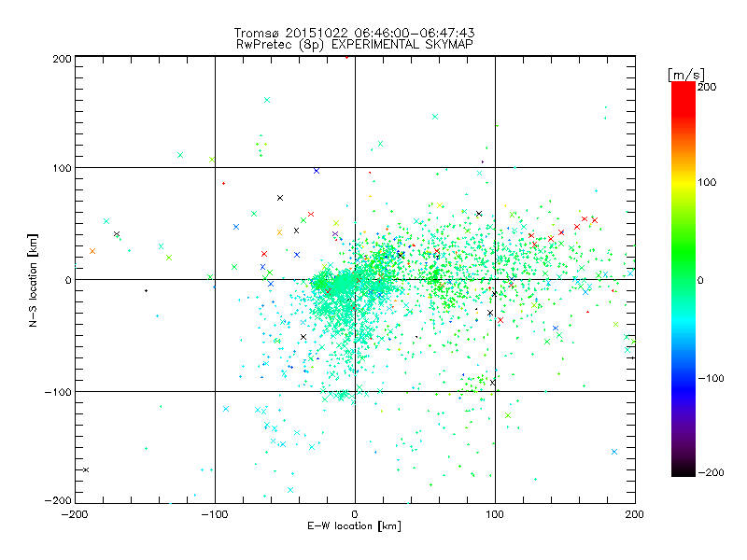Screen dimensions: 747x560
Task: Click the '[m/s]' colorbar unit label
Action: pos(686,75)
